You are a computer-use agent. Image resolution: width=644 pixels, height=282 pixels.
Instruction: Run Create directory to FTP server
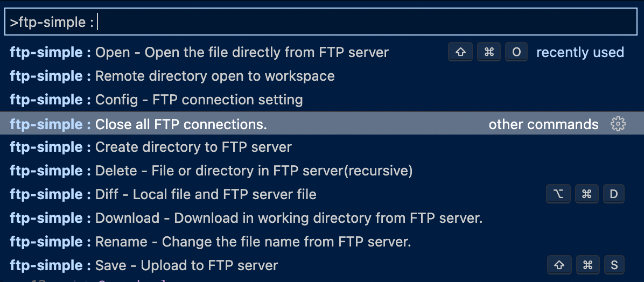pyautogui.click(x=322, y=147)
